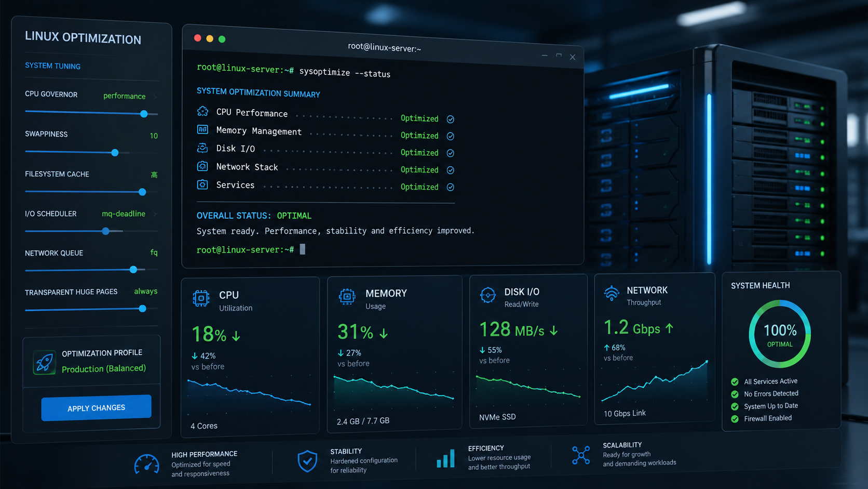Expand the CPU Governor chevron

coord(155,97)
